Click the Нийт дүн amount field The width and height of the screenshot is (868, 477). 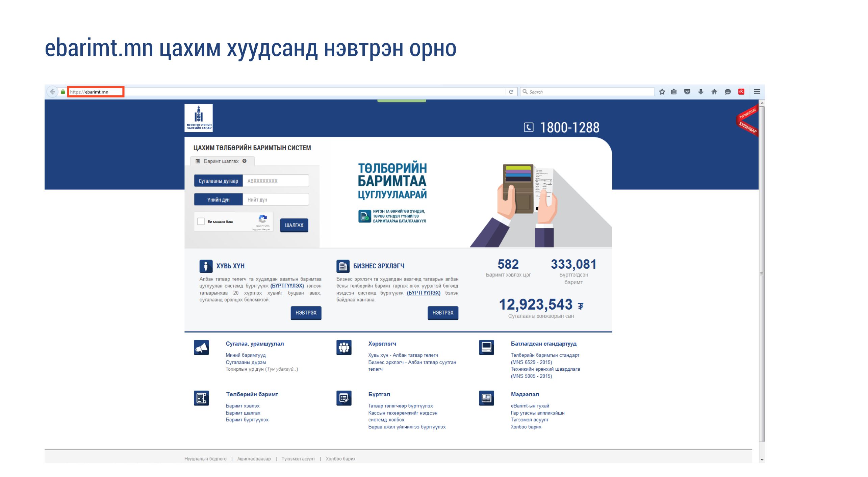pyautogui.click(x=276, y=200)
